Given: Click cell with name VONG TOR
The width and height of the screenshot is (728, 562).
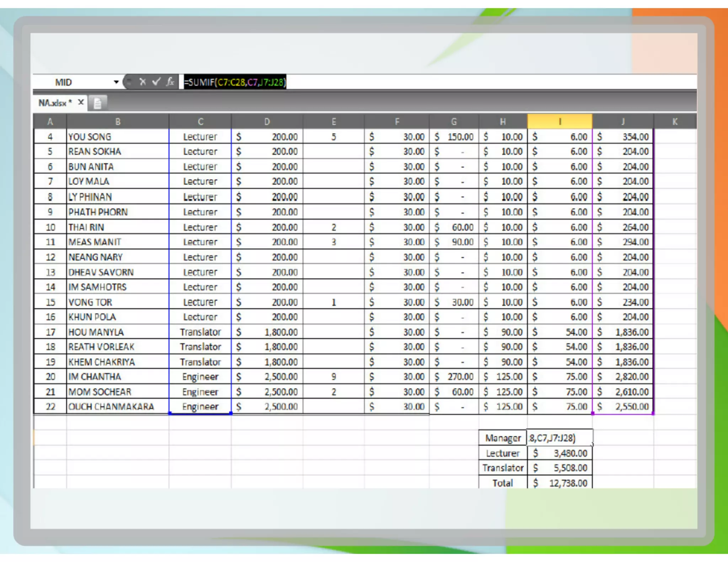Looking at the screenshot, I should click(118, 302).
